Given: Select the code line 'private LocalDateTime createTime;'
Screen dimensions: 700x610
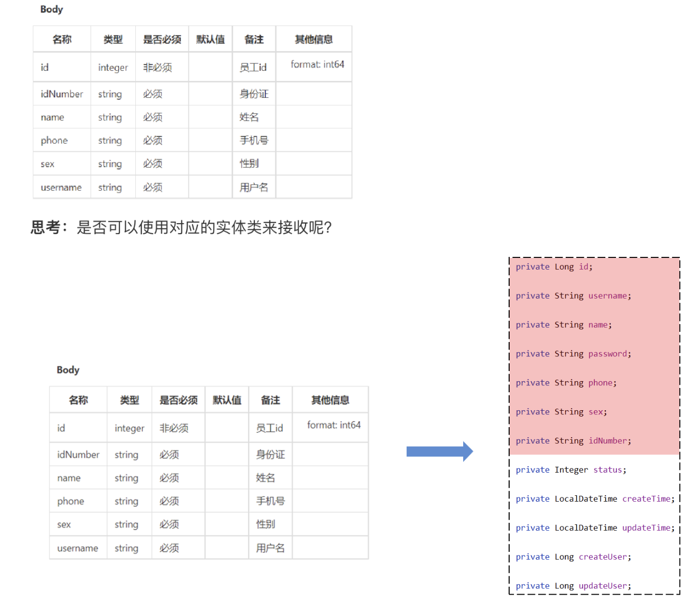Looking at the screenshot, I should point(595,500).
